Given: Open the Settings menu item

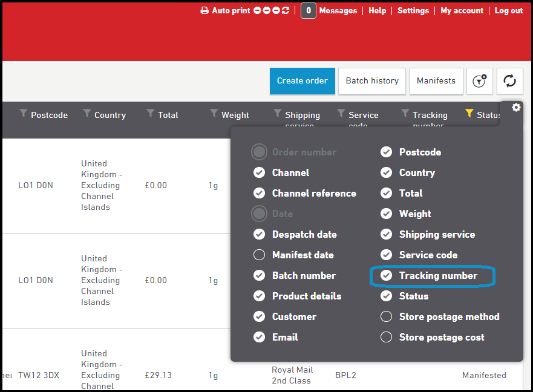Looking at the screenshot, I should coord(413,11).
